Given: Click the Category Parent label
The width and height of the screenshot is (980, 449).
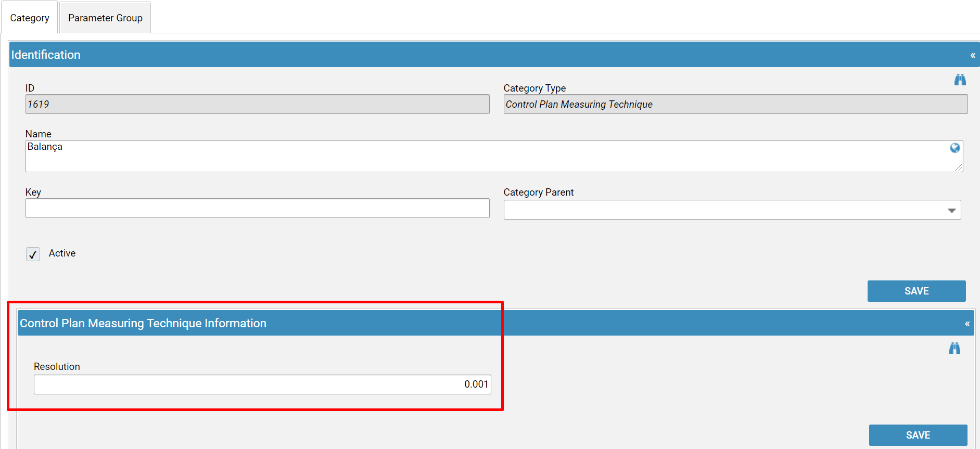Looking at the screenshot, I should coord(538,192).
